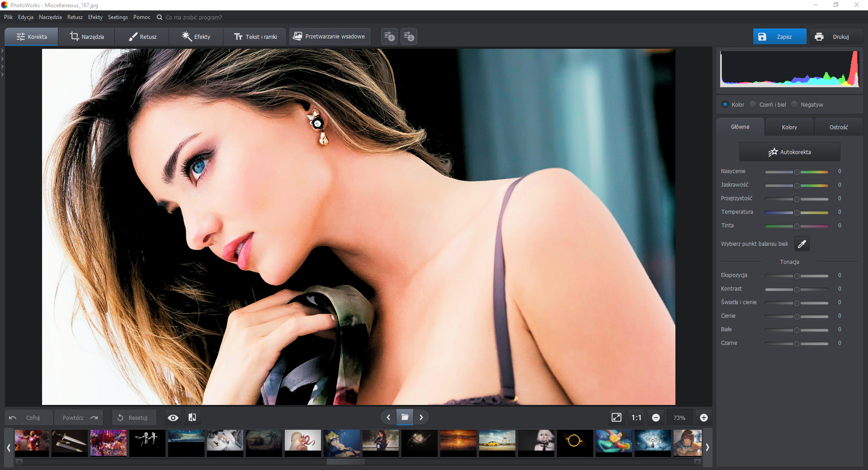Viewport: 868px width, 470px height.
Task: Open the Pomoc menu
Action: coord(142,17)
